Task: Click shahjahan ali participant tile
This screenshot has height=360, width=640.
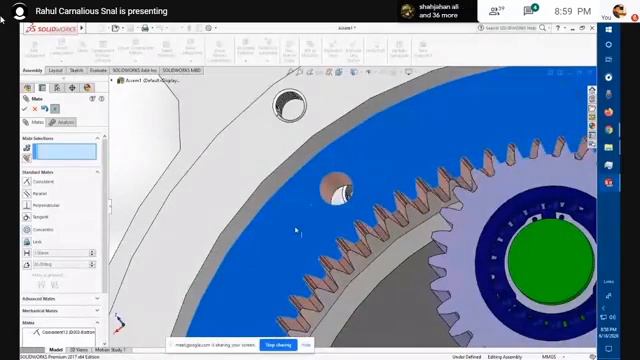Action: click(x=436, y=11)
